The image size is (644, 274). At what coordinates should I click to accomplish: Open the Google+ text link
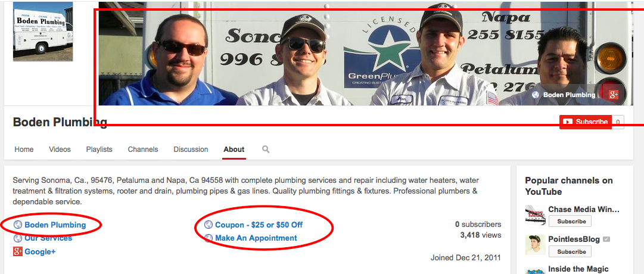(x=40, y=251)
